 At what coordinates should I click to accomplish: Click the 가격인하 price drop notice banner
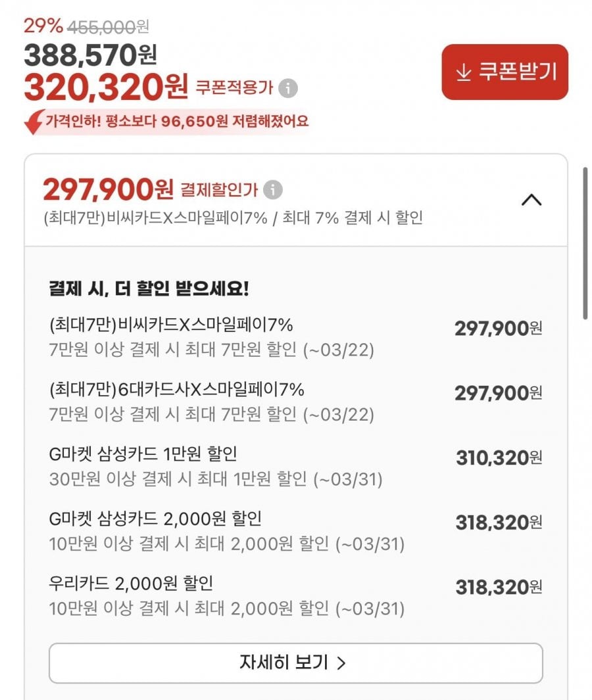[x=176, y=122]
